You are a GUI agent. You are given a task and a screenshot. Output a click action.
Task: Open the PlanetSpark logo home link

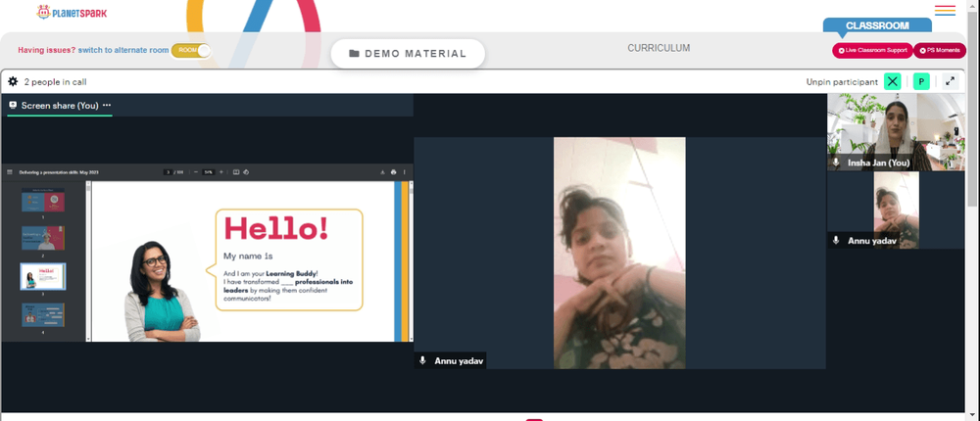coord(72,12)
